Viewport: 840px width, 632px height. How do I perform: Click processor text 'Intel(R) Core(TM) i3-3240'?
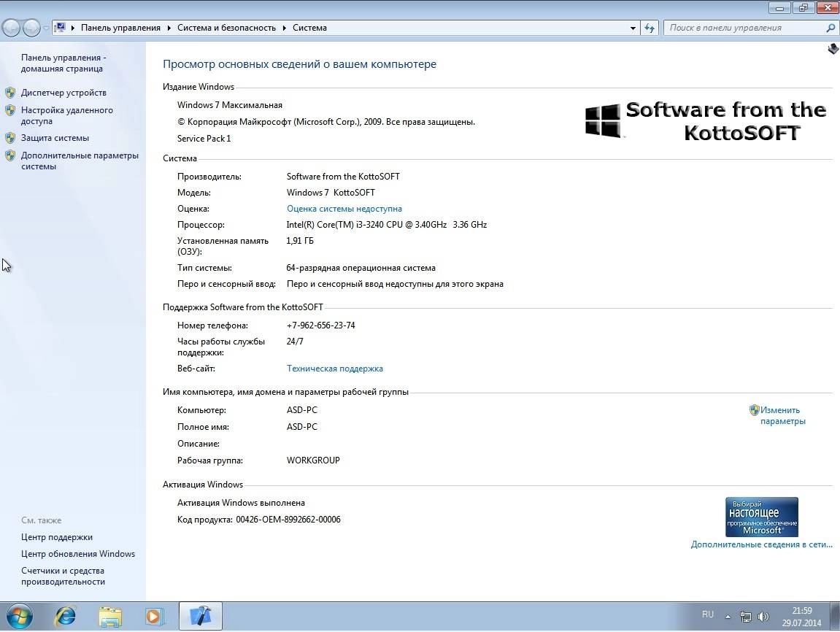[x=336, y=225]
